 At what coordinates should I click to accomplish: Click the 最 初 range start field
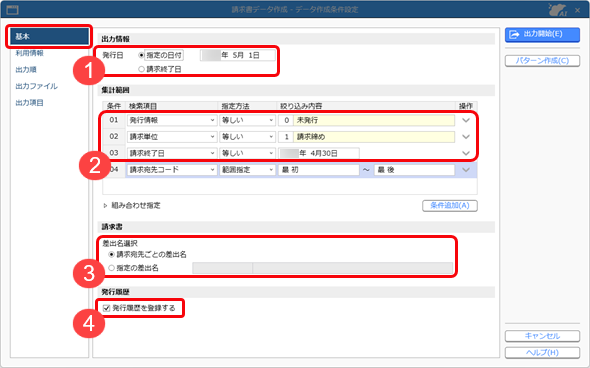pos(319,170)
